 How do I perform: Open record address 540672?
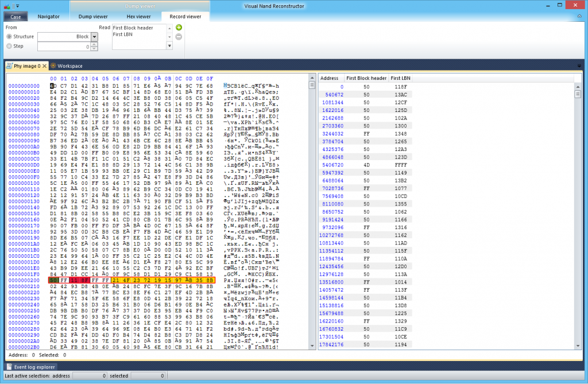334,95
